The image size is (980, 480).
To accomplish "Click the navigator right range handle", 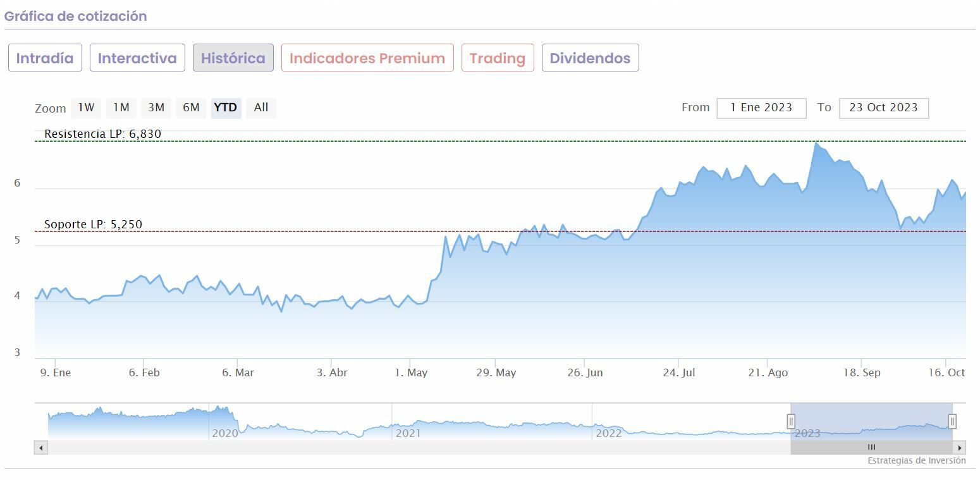I will [952, 421].
